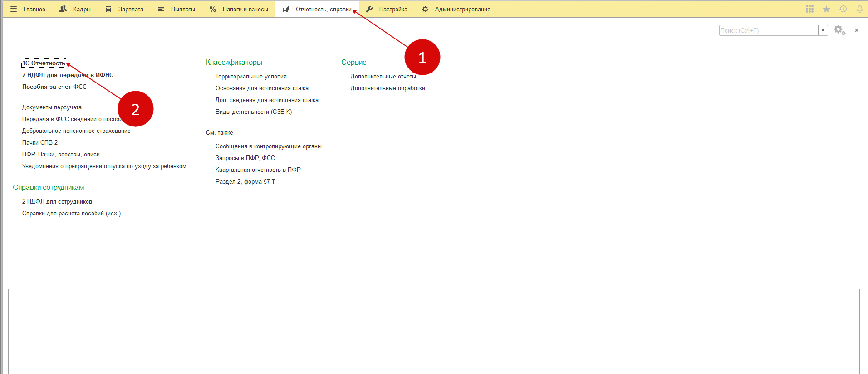Image resolution: width=868 pixels, height=374 pixels.
Task: Open Favorites star icon
Action: (x=826, y=9)
